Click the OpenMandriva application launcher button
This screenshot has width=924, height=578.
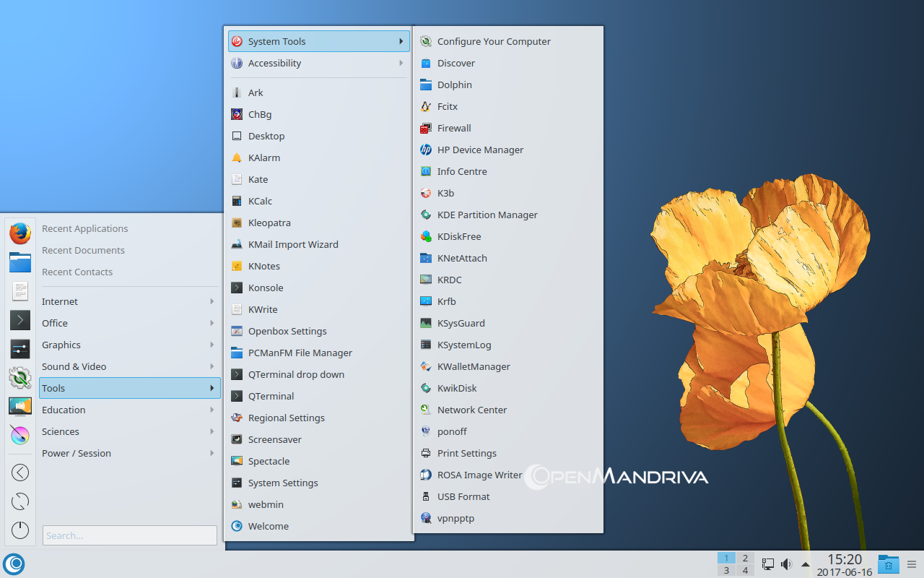click(x=14, y=564)
